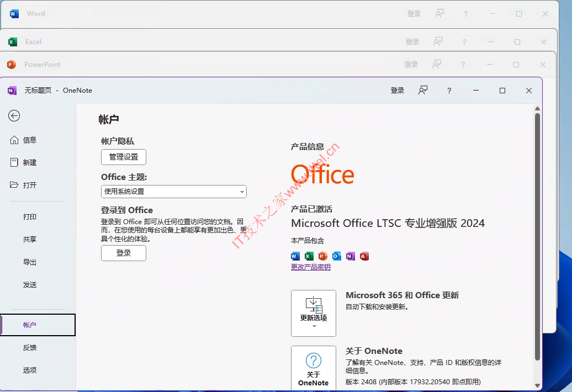
Task: Click the help icon in the PowerPoint window
Action: coord(463,65)
